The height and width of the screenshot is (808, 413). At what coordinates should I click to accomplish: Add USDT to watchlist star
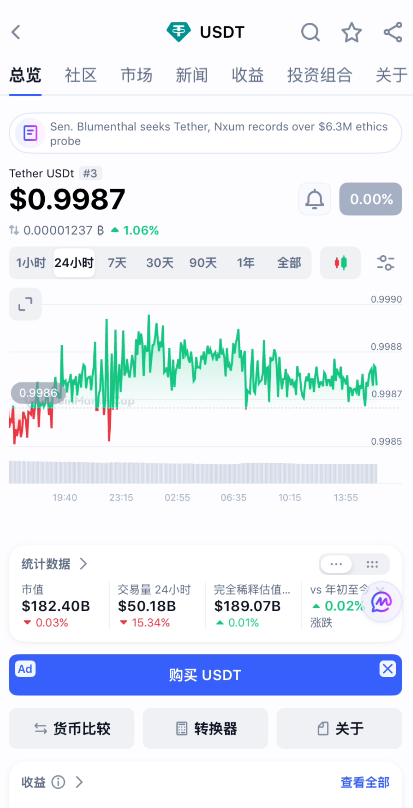pos(352,32)
